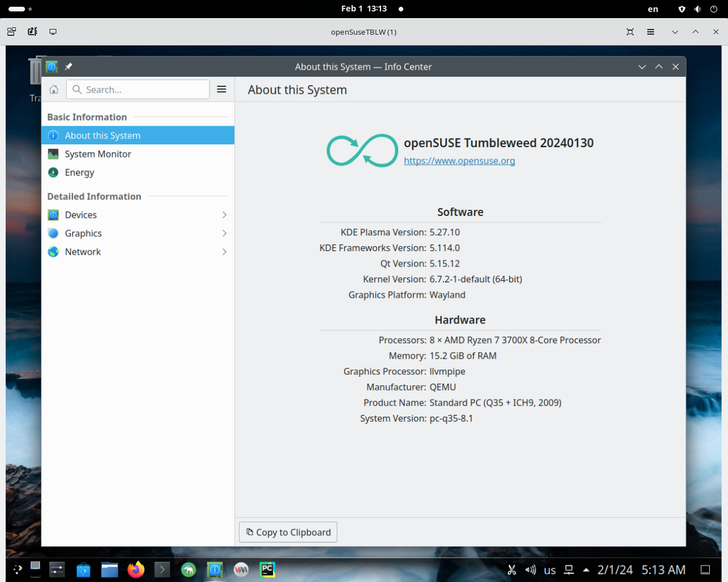This screenshot has width=728, height=582.
Task: Click the Info Center titlebar app icon
Action: pyautogui.click(x=52, y=67)
